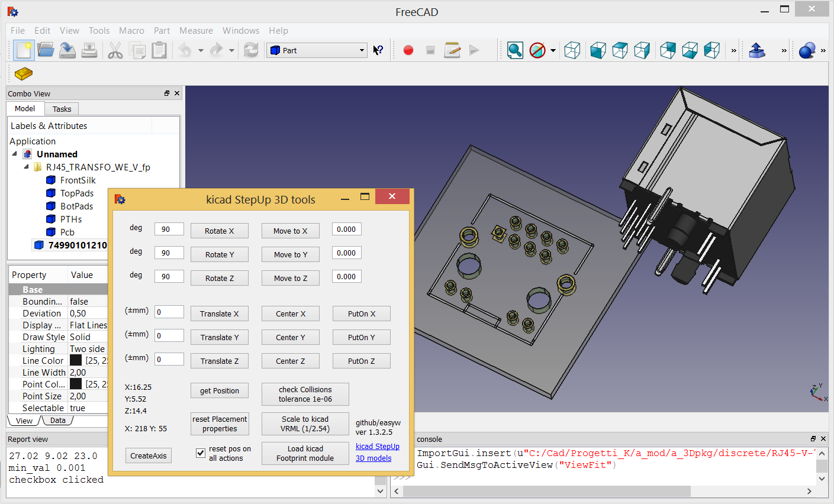Click the Refresh icon in toolbar
Image resolution: width=834 pixels, height=504 pixels.
(x=251, y=50)
